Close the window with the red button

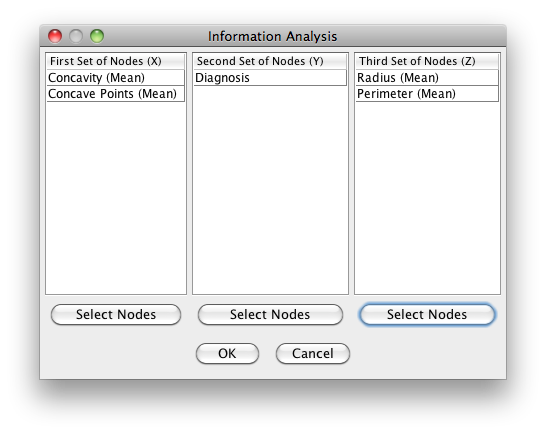55,36
